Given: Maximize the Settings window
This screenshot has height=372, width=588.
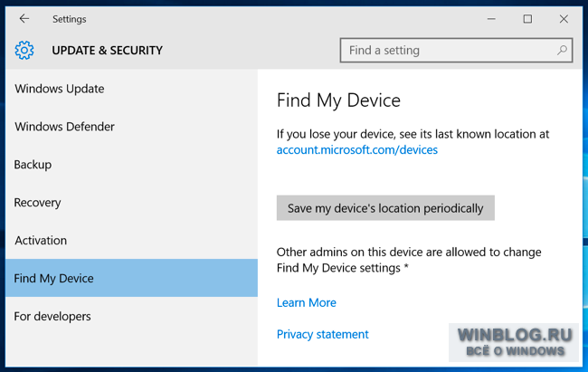Looking at the screenshot, I should point(527,19).
